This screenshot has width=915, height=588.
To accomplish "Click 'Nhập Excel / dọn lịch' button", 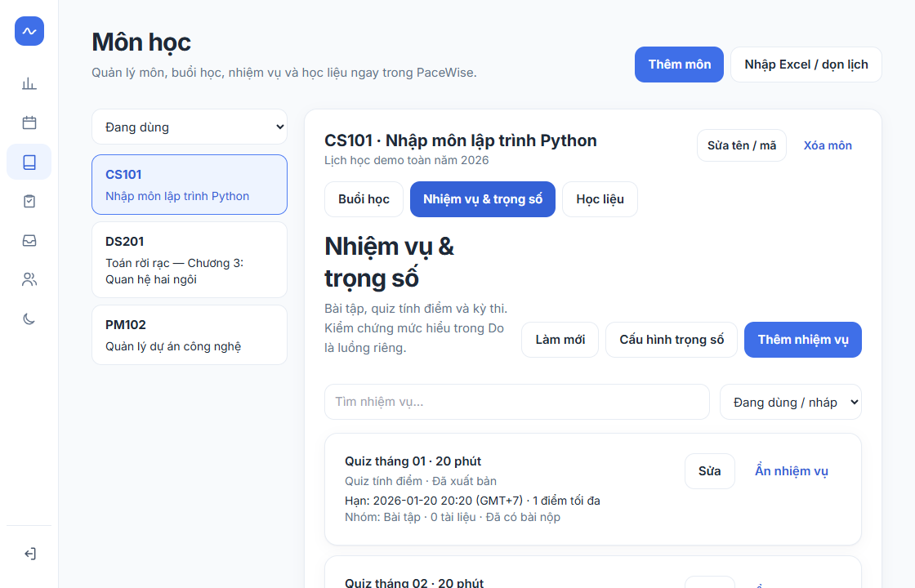I will [x=806, y=65].
